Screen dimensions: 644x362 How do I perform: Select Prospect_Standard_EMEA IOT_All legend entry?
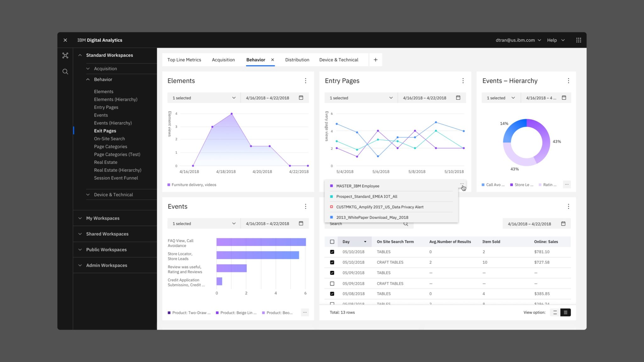367,196
